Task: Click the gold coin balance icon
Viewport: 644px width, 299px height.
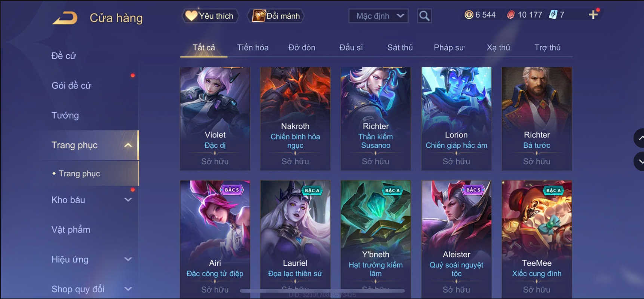Action: pos(469,15)
